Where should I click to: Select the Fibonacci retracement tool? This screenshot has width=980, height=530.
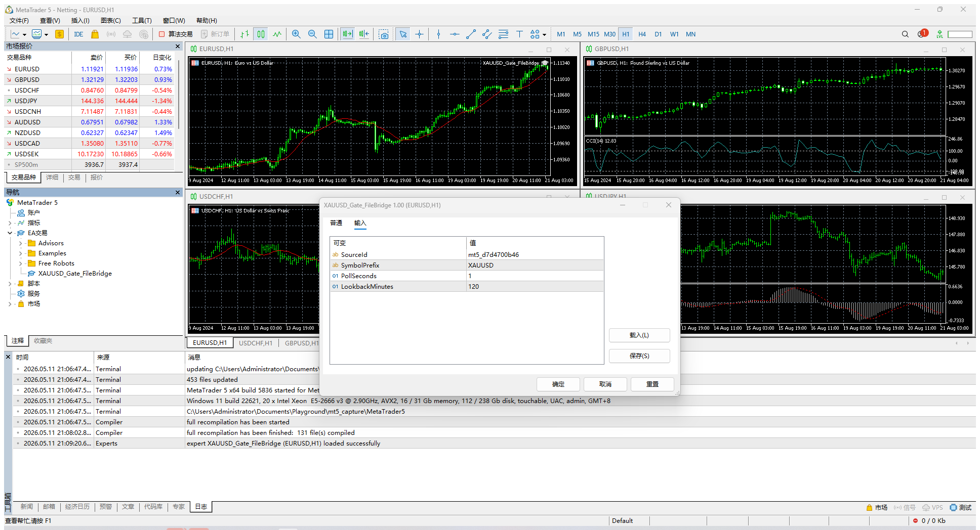click(x=503, y=34)
